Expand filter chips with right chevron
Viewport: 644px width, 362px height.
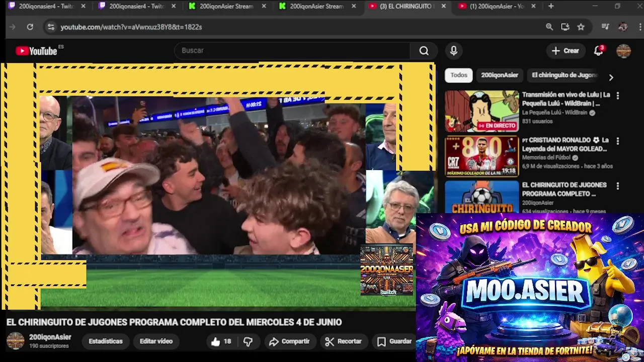[611, 77]
